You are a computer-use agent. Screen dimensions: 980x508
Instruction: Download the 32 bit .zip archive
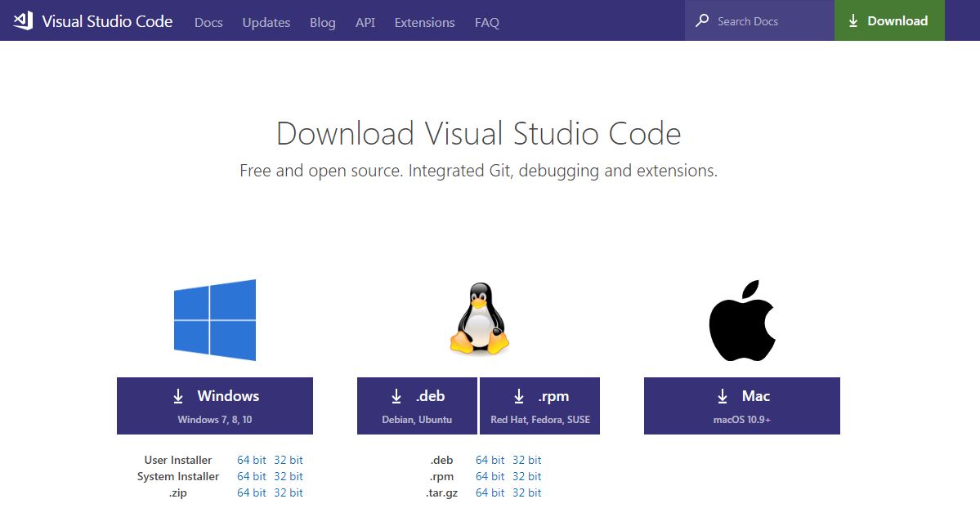pyautogui.click(x=289, y=492)
